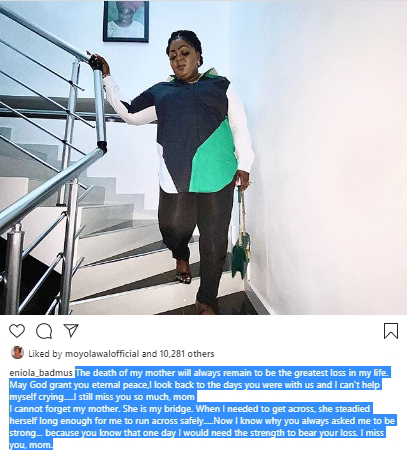This screenshot has width=407, height=453.
Task: Click the final highlighted words 'you, mom.'
Action: (31, 445)
